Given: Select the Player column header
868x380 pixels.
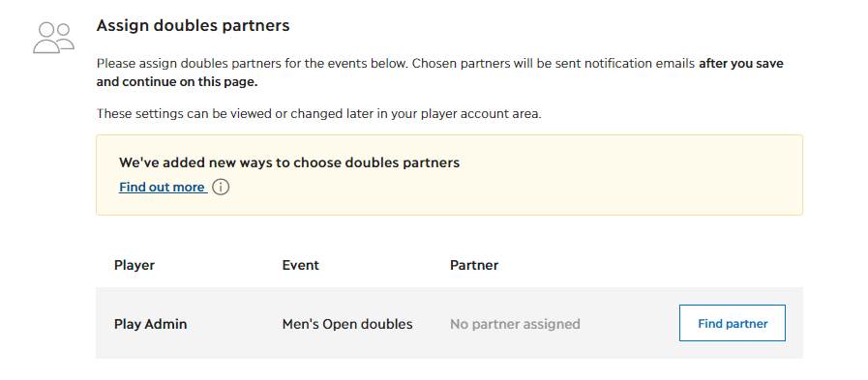Looking at the screenshot, I should pos(135,265).
